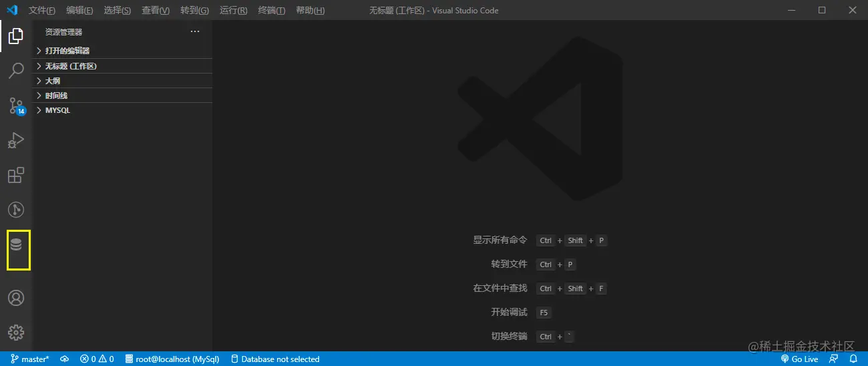This screenshot has height=366, width=868.
Task: Close the Visual Studio Code window
Action: [x=853, y=10]
